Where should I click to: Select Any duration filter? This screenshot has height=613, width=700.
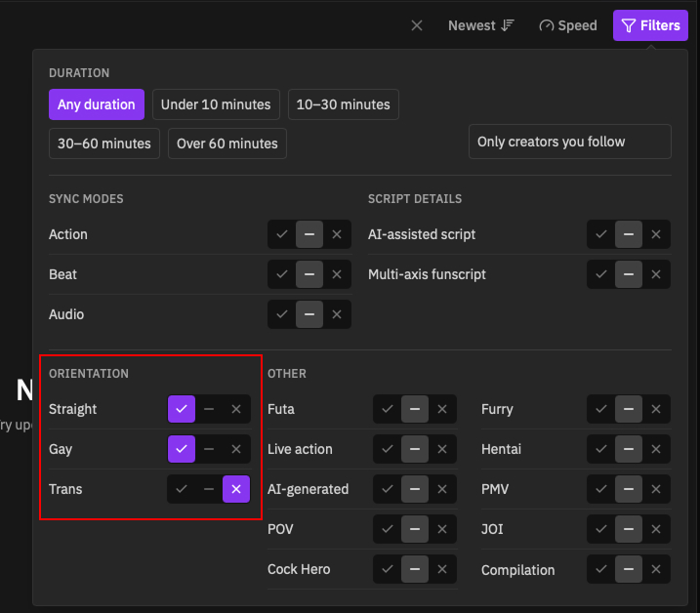coord(97,104)
